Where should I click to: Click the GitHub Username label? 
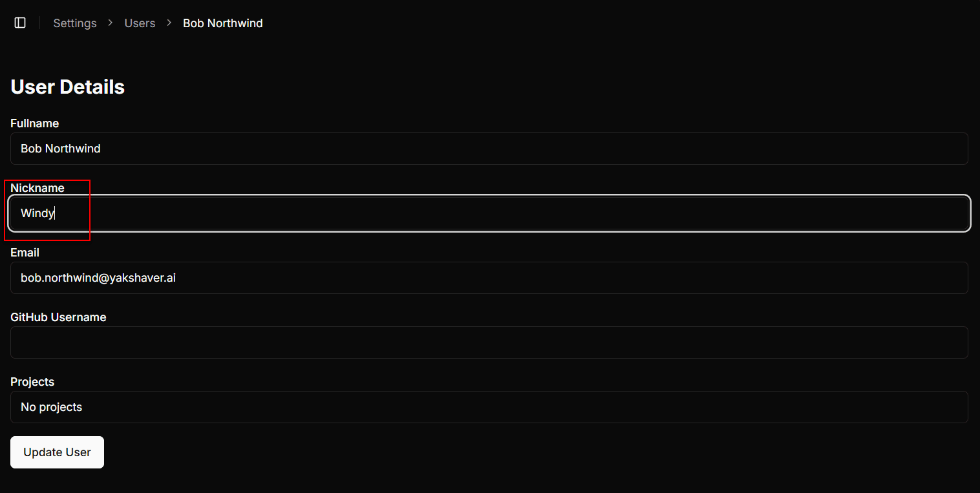58,317
